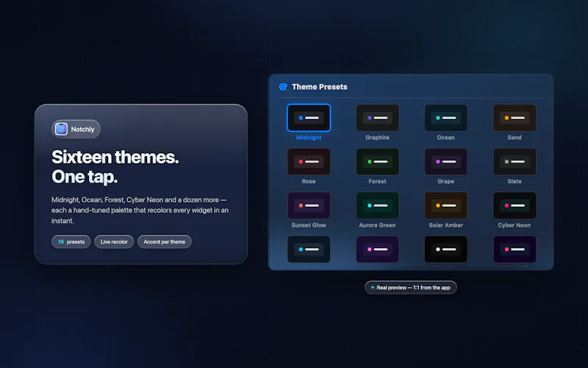Select bottom-row purple thumbnail with pink dot
588x368 pixels.
377,250
